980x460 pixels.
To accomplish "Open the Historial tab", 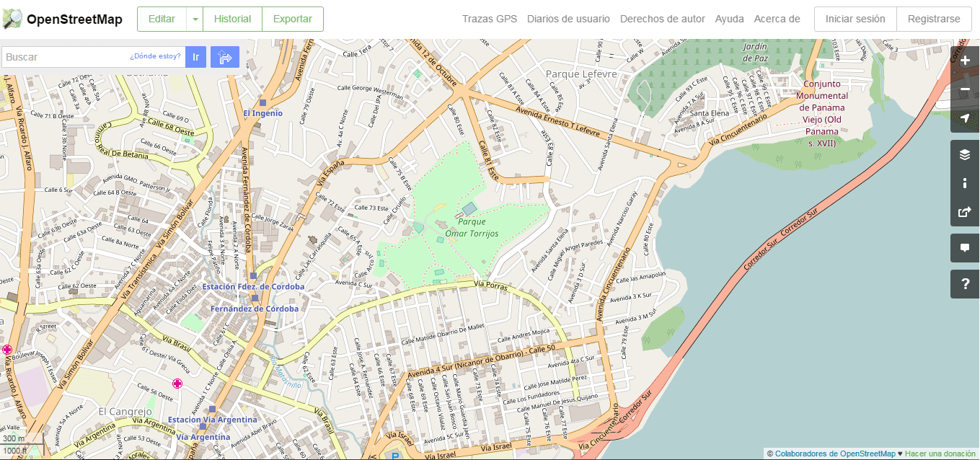I will 232,19.
